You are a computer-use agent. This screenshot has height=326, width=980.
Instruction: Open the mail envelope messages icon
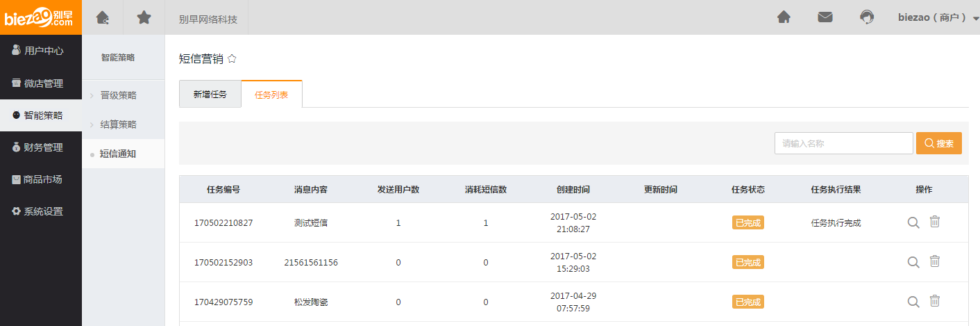(825, 17)
